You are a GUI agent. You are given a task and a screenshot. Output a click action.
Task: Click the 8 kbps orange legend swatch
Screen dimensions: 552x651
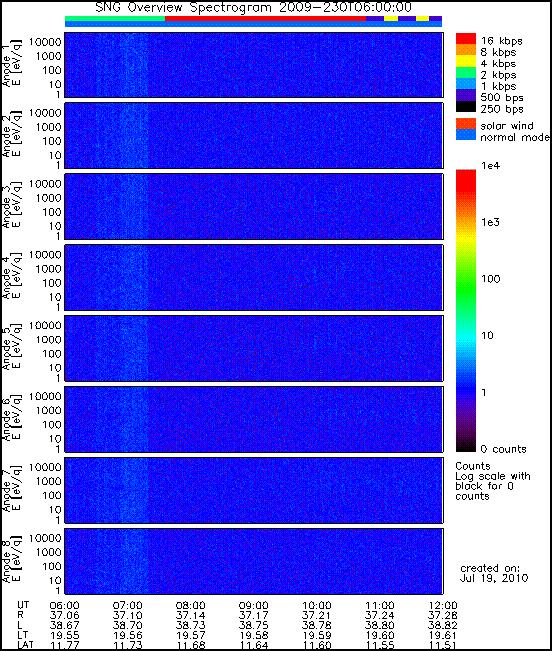click(466, 50)
